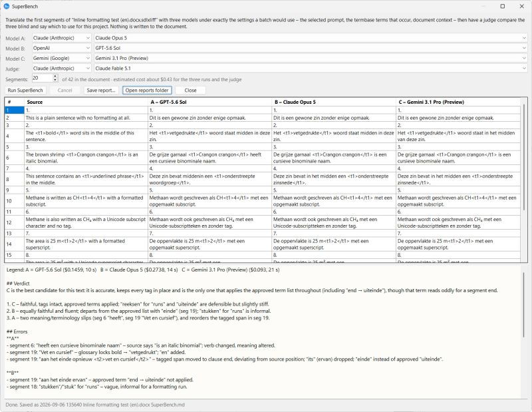Image resolution: width=532 pixels, height=412 pixels.
Task: Open Judge provider dropdown (Claude Anthropic)
Action: 62,69
